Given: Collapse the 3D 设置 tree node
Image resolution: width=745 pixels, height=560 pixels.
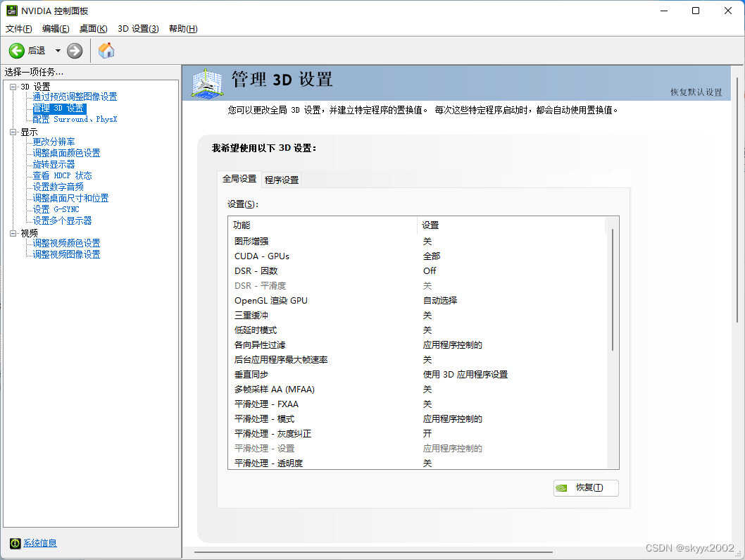Looking at the screenshot, I should (x=13, y=87).
